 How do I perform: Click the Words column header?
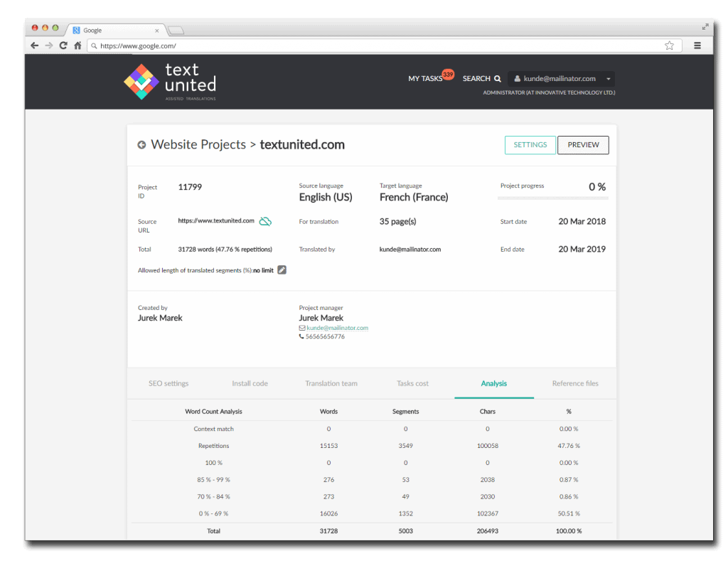click(x=328, y=412)
